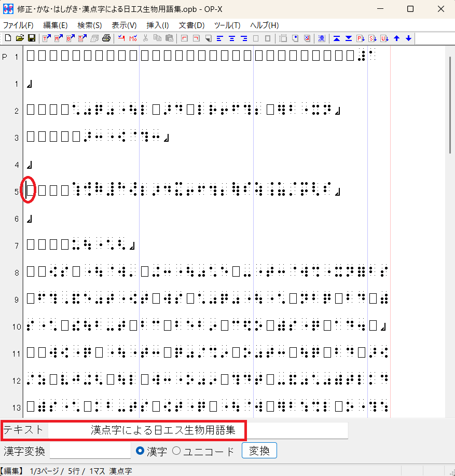Click the Open file folder icon
This screenshot has height=476, width=455.
pyautogui.click(x=20, y=38)
